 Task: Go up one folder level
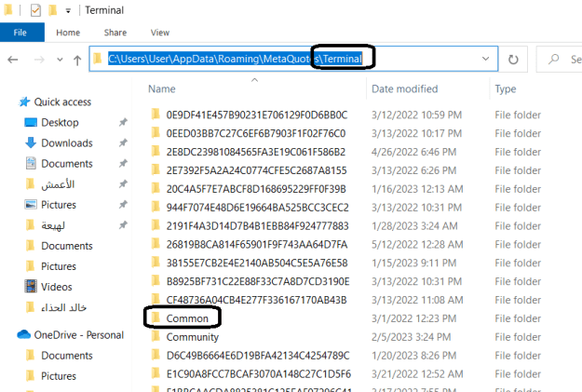click(x=77, y=60)
